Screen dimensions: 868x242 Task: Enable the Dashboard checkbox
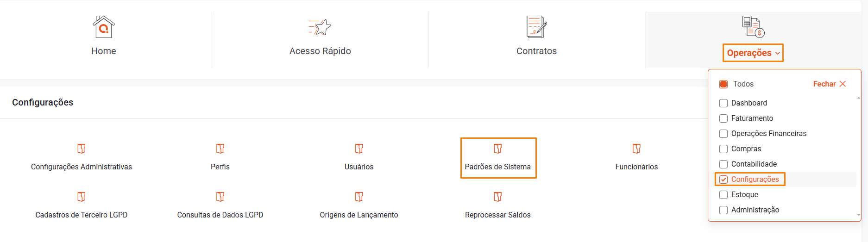723,103
